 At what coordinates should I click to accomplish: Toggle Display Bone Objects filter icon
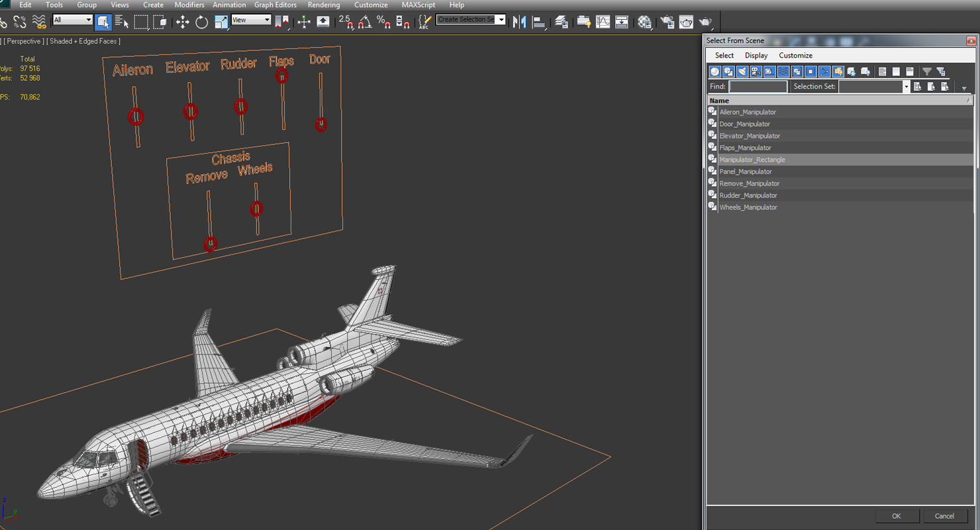coord(824,72)
